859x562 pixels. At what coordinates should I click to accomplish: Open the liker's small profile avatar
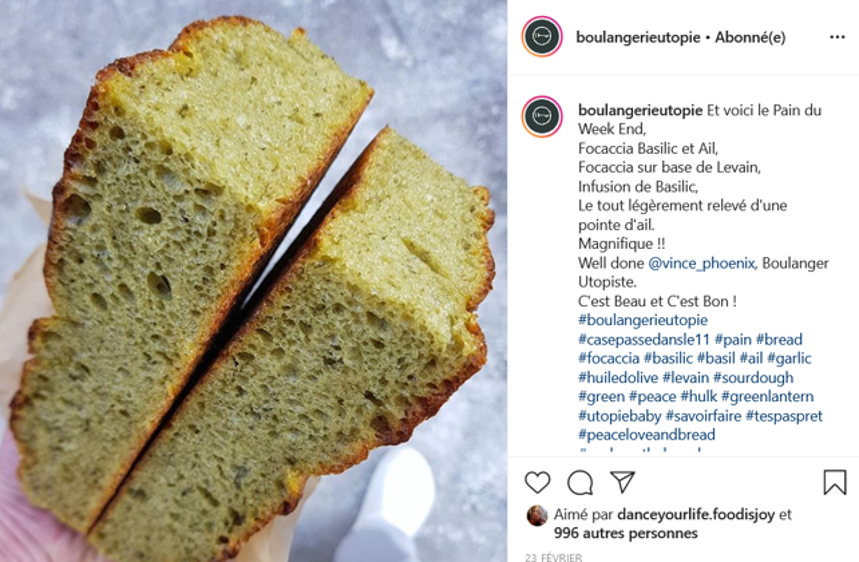(537, 515)
